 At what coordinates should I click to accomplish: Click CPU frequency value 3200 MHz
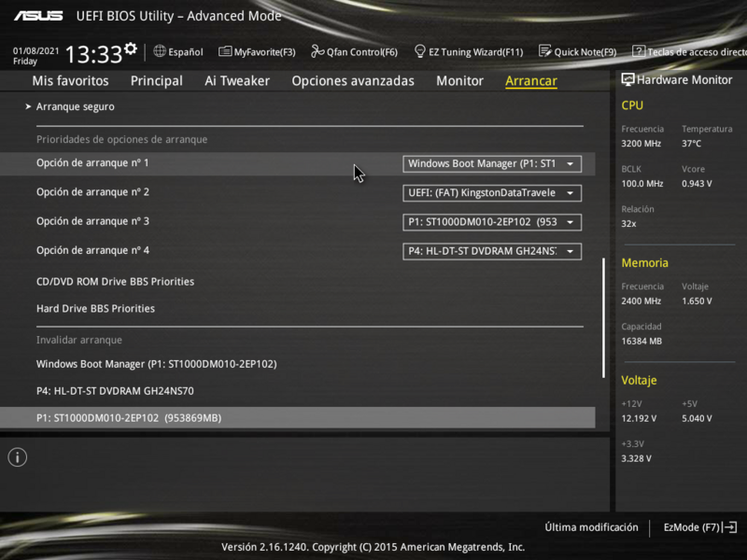point(641,144)
